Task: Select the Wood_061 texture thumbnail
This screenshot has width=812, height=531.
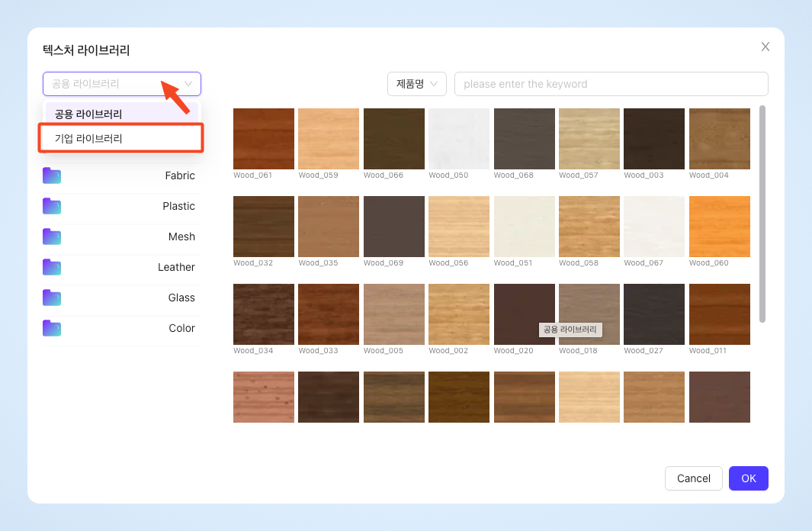Action: tap(264, 139)
